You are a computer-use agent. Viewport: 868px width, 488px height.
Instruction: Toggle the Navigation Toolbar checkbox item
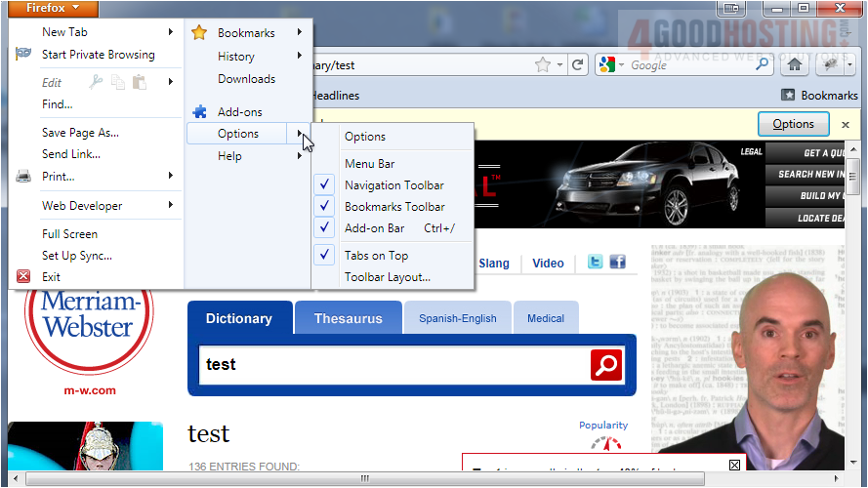393,185
